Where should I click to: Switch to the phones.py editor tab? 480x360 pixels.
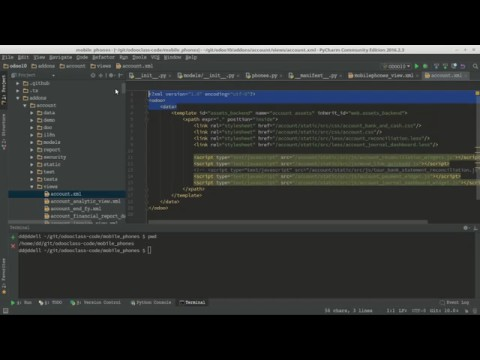(x=262, y=76)
